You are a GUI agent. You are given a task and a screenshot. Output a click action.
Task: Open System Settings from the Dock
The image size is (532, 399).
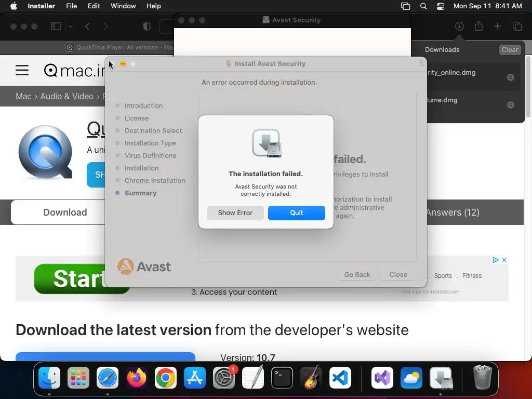pos(224,378)
